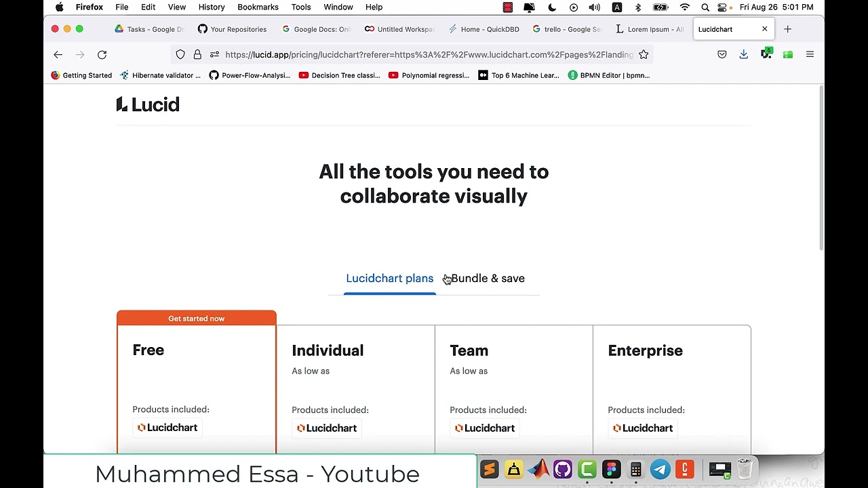
Task: Click the volume icon in the menu bar
Action: [595, 7]
